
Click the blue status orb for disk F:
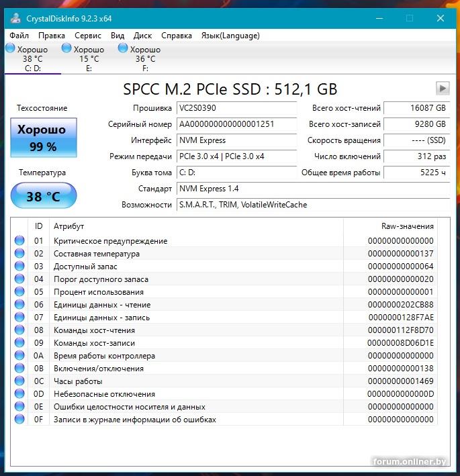[x=123, y=48]
